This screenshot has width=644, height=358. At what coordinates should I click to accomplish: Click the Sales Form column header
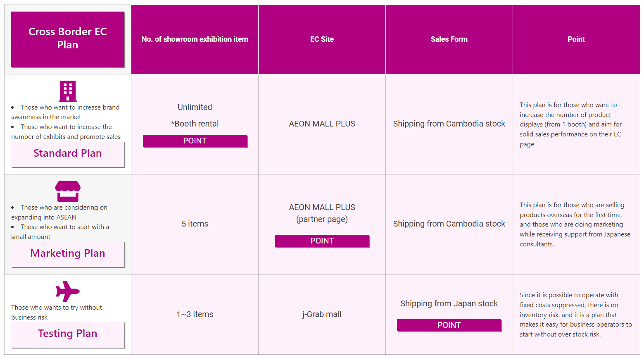point(449,39)
